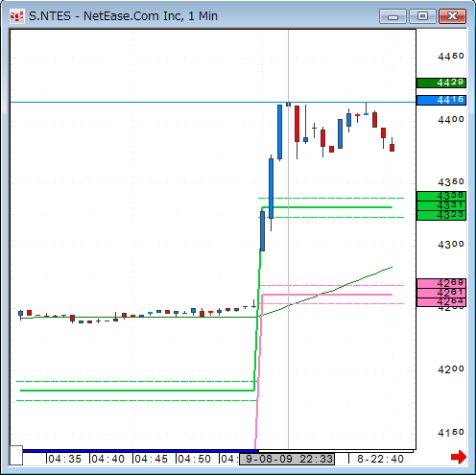Select the green 4338 price label
The image size is (476, 475).
click(441, 196)
